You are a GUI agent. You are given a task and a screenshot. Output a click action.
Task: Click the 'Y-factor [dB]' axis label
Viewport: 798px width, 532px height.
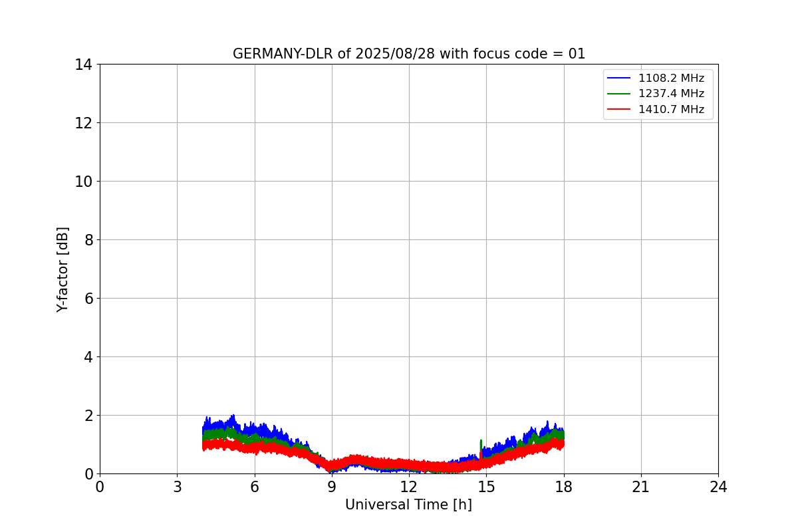63,269
